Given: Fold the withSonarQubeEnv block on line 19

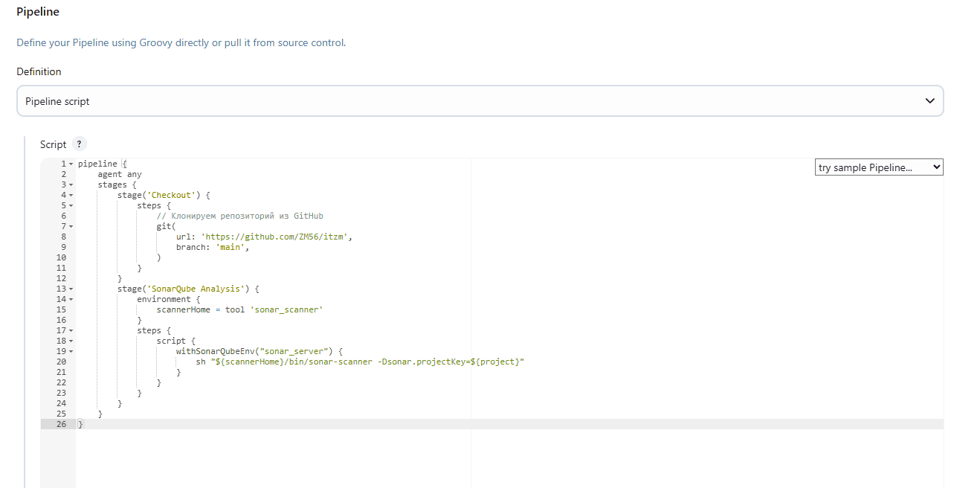Looking at the screenshot, I should pos(71,351).
